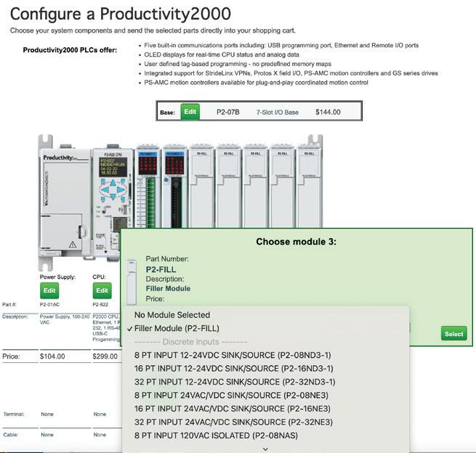Click the Filler Module description text
476x453 pixels.
coord(168,288)
